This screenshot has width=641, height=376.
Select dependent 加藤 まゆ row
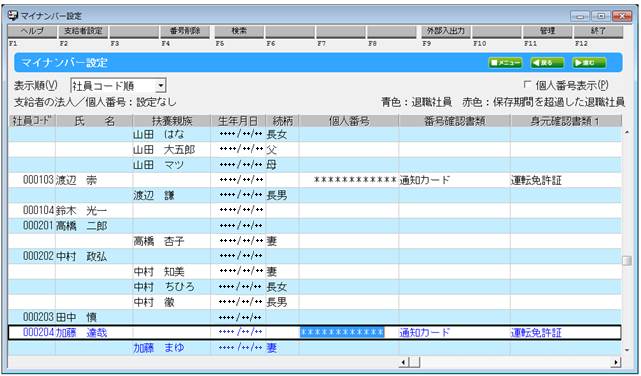(x=315, y=348)
